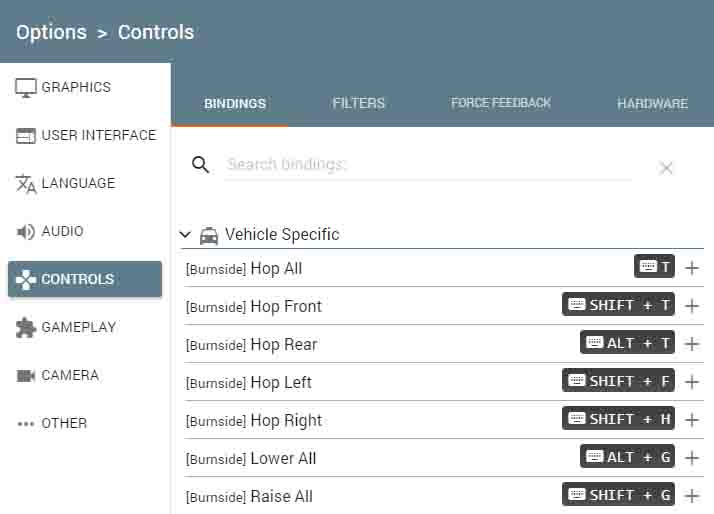Switch to the Filters tab
The height and width of the screenshot is (514, 714).
358,103
